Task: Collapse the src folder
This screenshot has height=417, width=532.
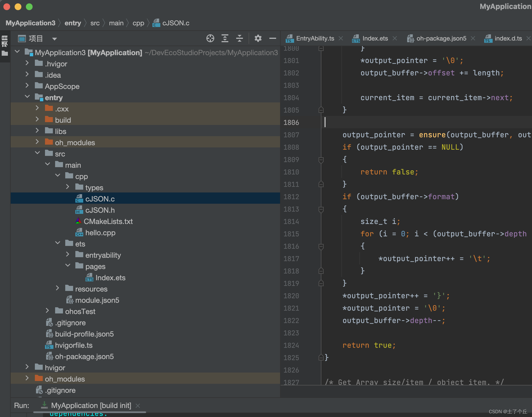Action: pyautogui.click(x=37, y=153)
